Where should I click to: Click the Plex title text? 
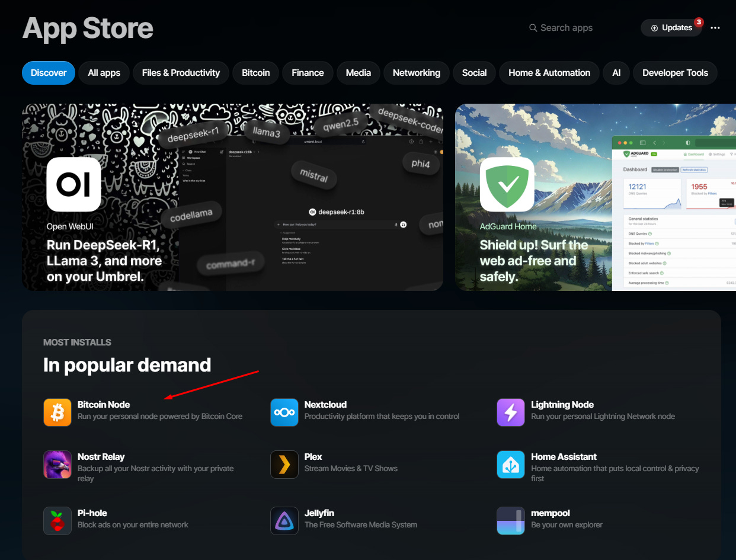tap(313, 457)
